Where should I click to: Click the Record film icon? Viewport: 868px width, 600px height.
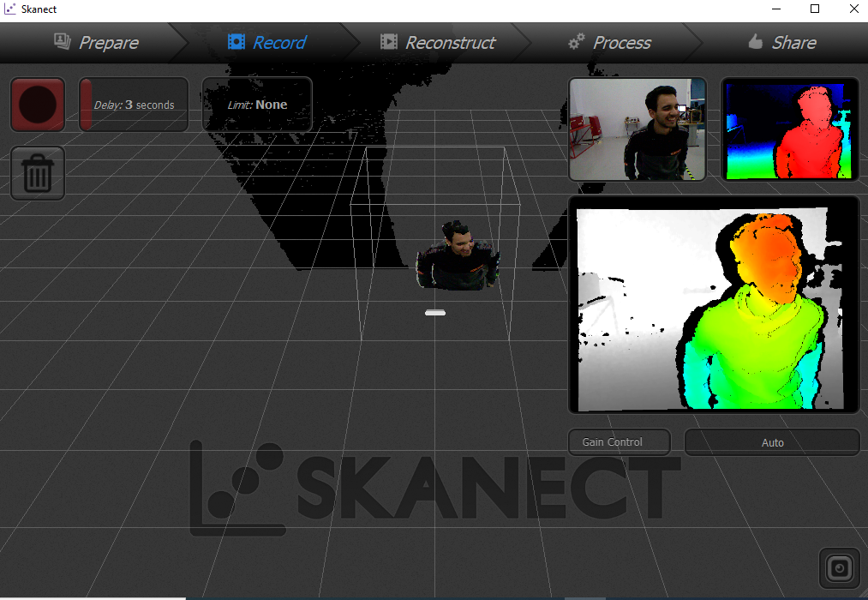[236, 41]
